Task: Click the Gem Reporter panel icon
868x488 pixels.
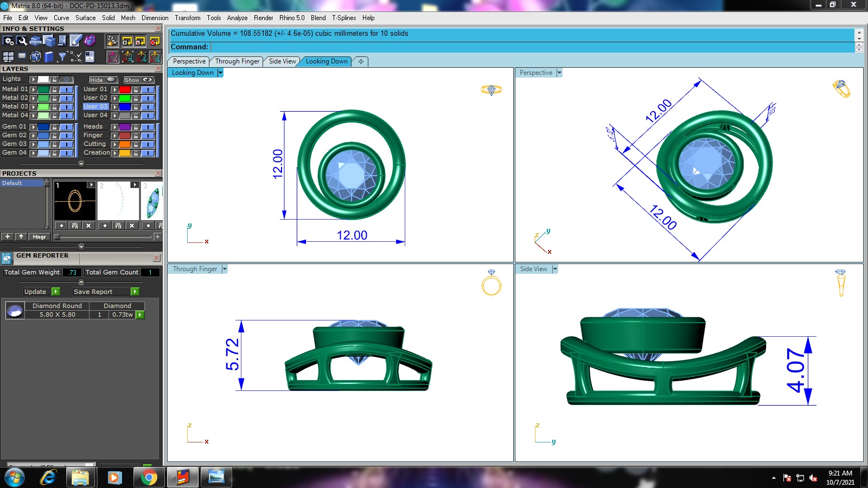Action: [x=7, y=258]
